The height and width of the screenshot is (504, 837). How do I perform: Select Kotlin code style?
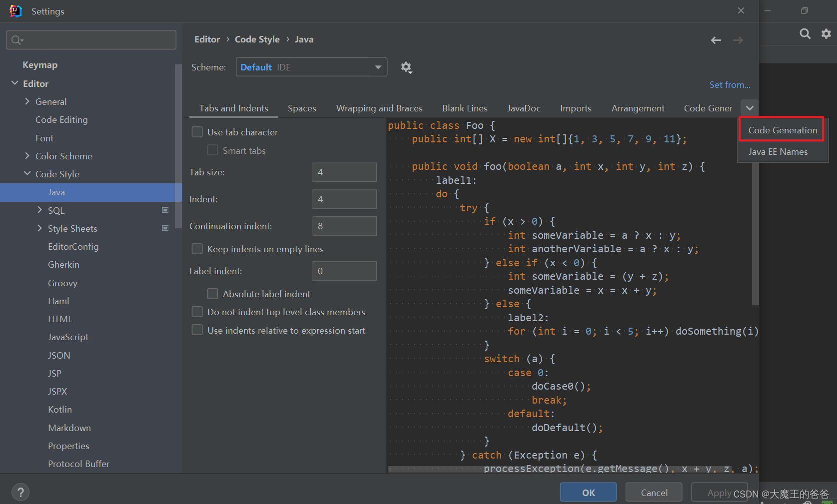pyautogui.click(x=60, y=410)
